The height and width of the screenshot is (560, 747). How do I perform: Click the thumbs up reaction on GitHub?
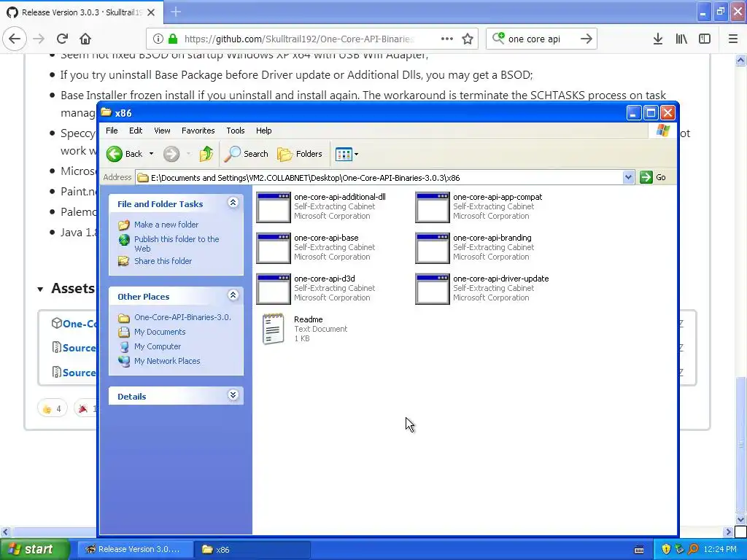coord(52,408)
